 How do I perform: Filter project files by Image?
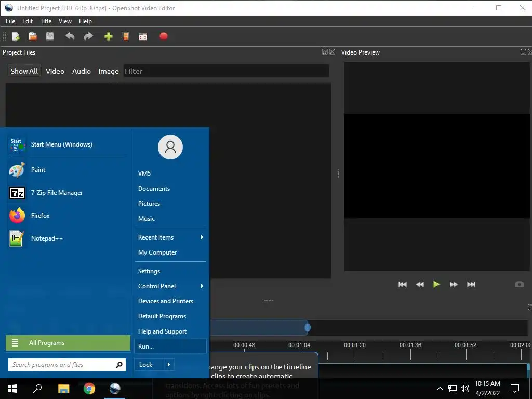[109, 71]
